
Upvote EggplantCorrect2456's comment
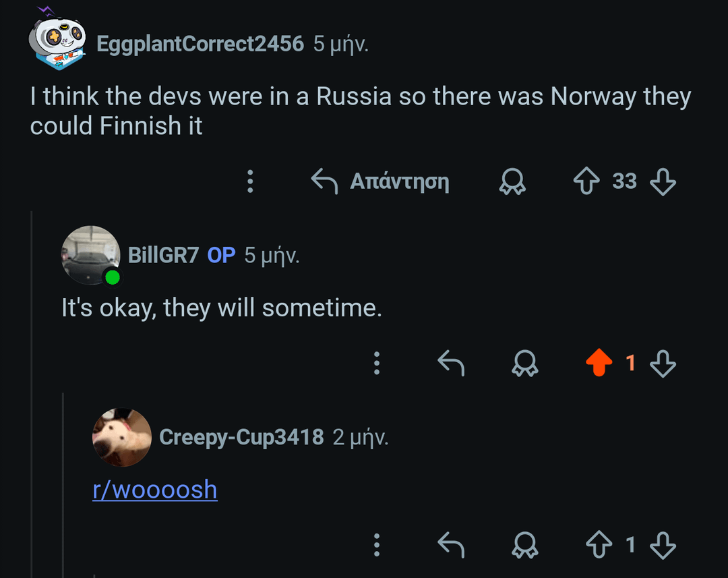click(x=586, y=181)
